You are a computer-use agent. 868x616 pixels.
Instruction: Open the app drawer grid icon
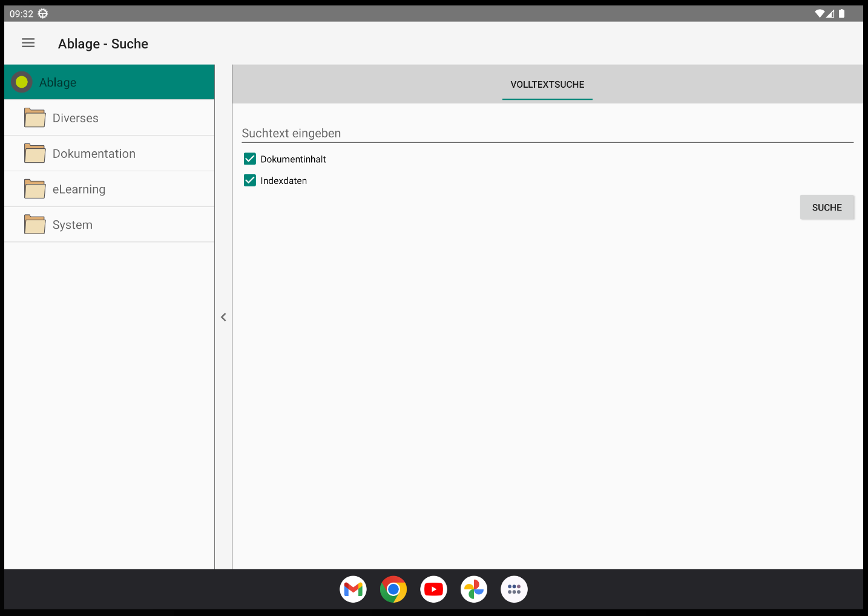tap(514, 589)
